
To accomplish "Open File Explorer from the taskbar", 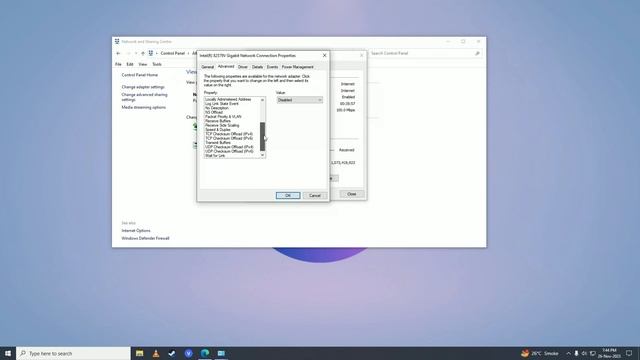I will (x=140, y=353).
